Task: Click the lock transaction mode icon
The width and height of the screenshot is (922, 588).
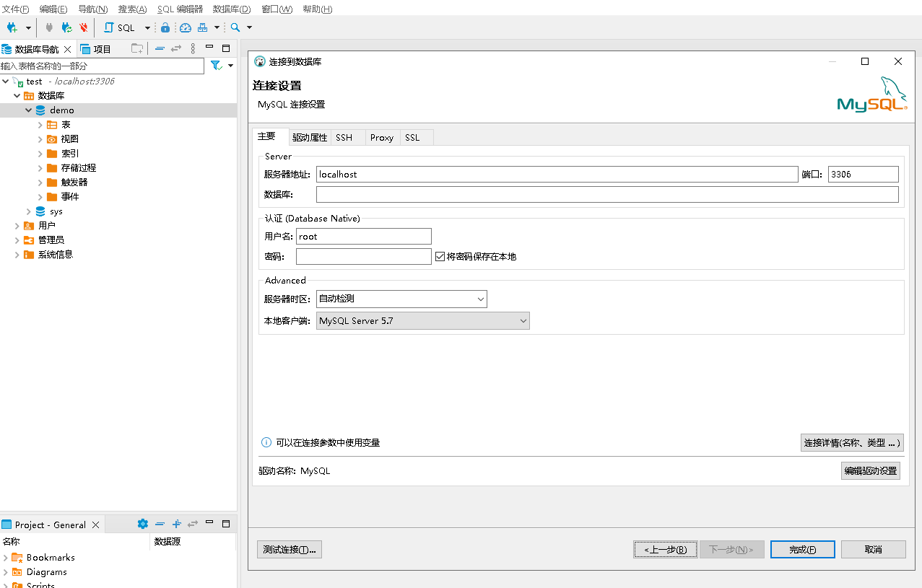Action: 165,27
